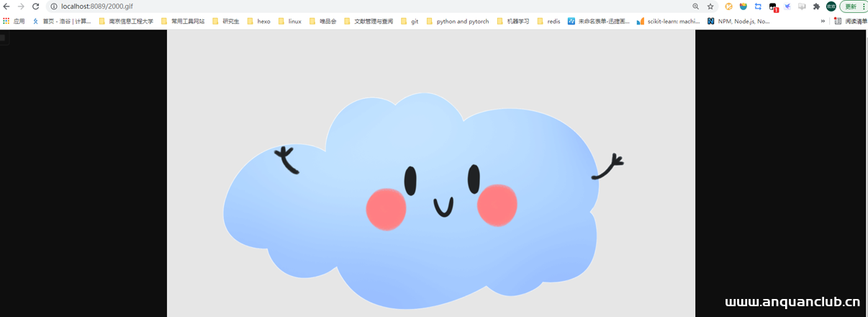868x317 pixels.
Task: Reload the current page
Action: tap(35, 6)
